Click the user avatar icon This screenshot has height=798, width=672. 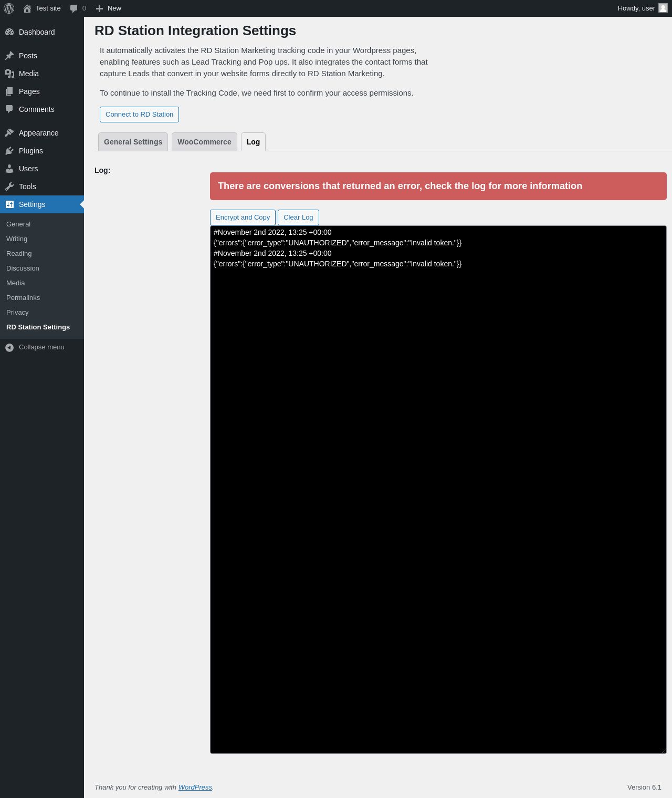663,8
